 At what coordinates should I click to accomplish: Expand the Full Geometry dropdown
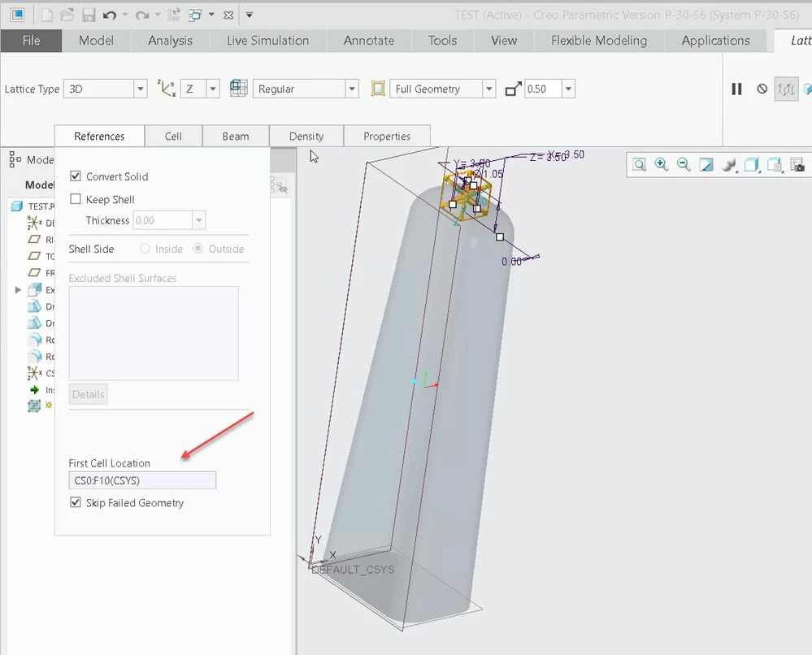[489, 89]
